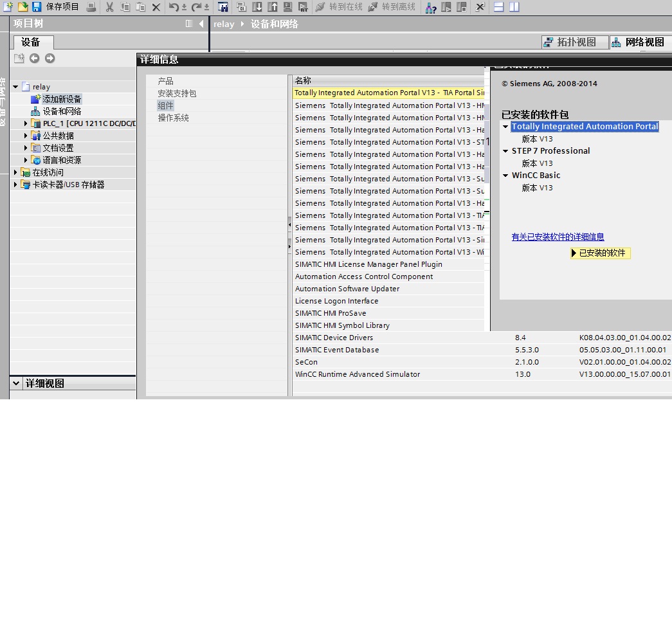Click the blue floppy disk save icon
This screenshot has width=672, height=643.
[37, 6]
